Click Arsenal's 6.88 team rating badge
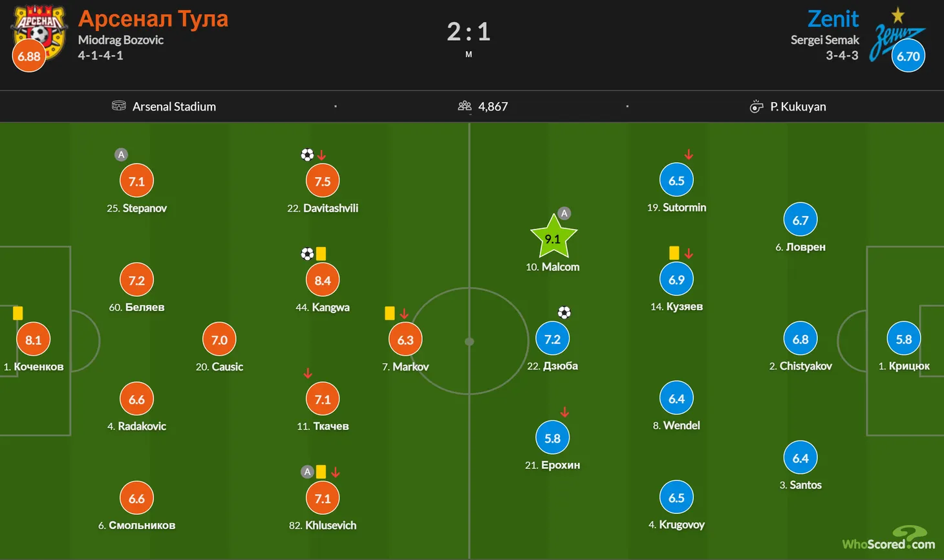Viewport: 944px width, 560px height. click(29, 56)
